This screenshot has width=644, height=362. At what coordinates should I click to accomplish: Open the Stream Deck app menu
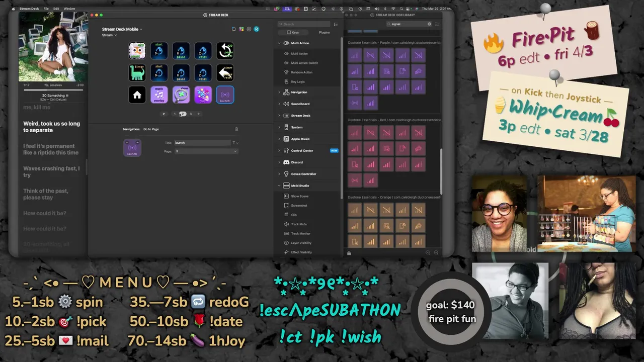(x=29, y=9)
